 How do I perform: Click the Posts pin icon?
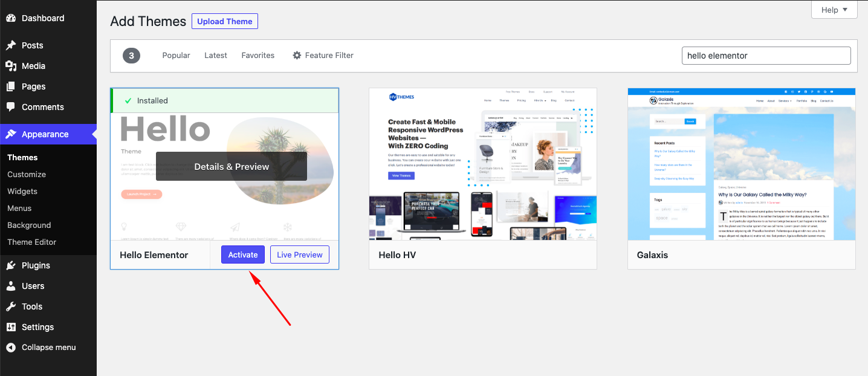tap(11, 45)
